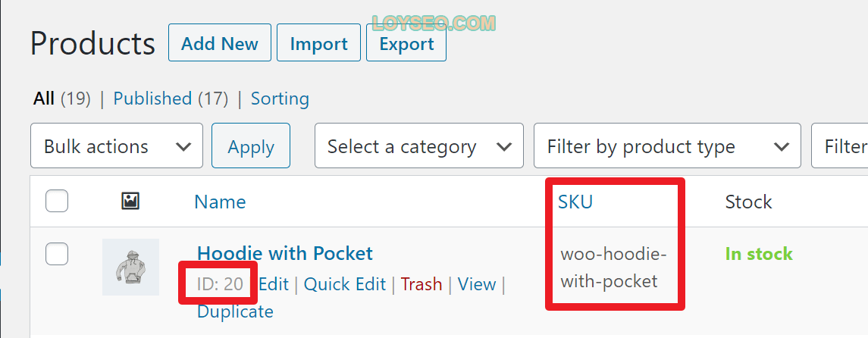The image size is (868, 338).
Task: Switch to Published products view
Action: pos(152,99)
